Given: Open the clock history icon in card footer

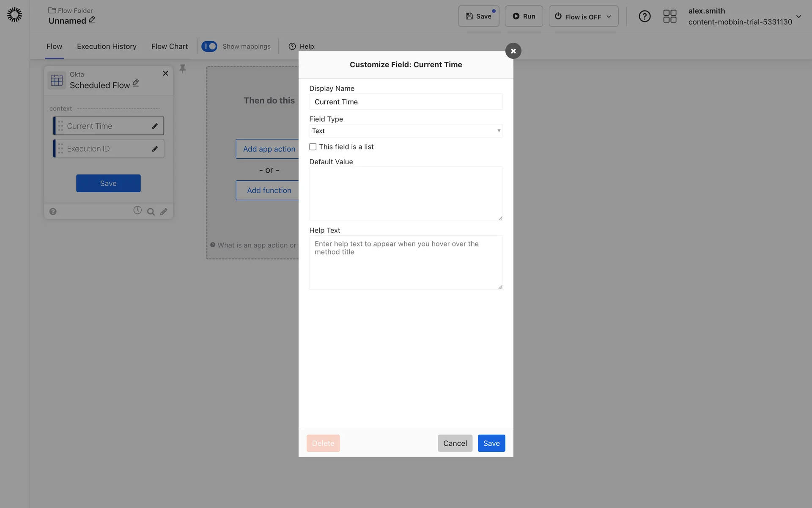Looking at the screenshot, I should click(137, 210).
